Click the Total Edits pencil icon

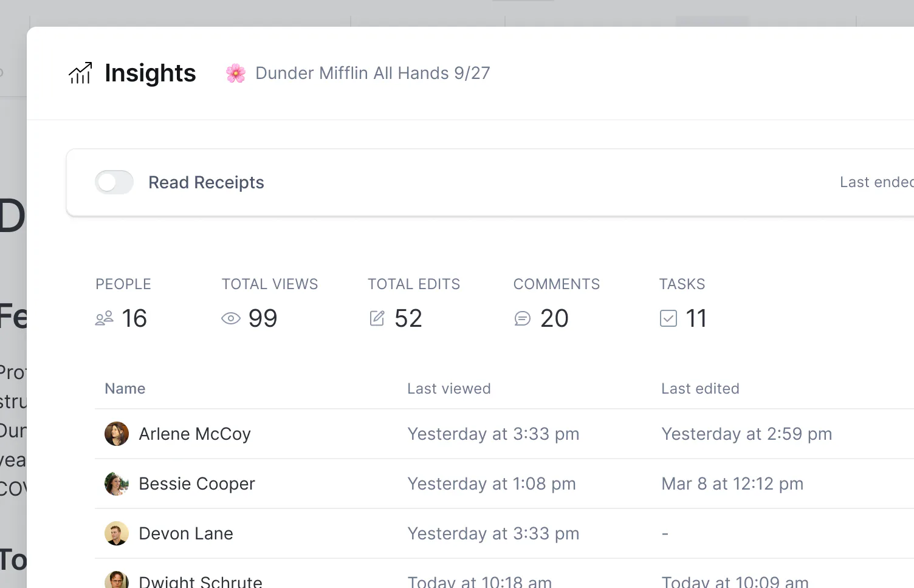(x=377, y=318)
